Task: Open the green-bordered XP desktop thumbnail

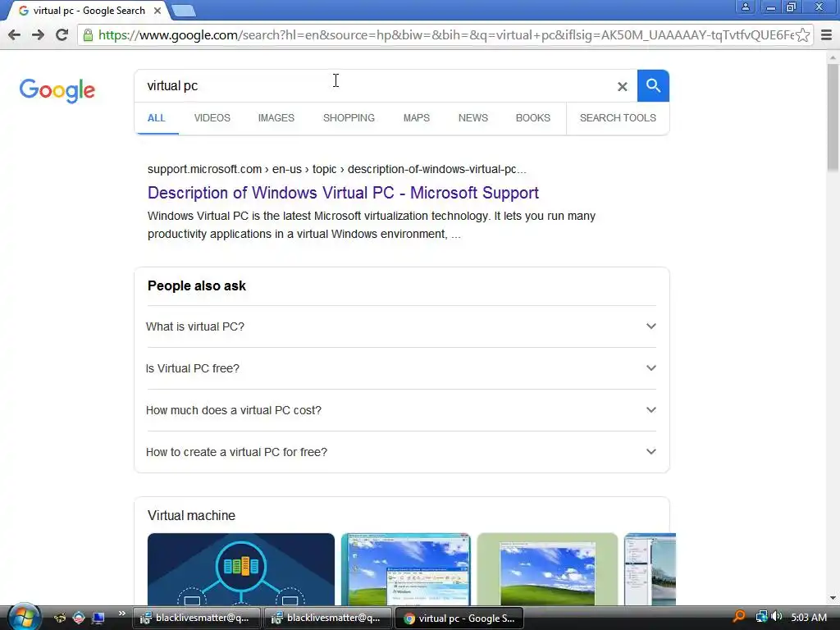Action: point(547,569)
